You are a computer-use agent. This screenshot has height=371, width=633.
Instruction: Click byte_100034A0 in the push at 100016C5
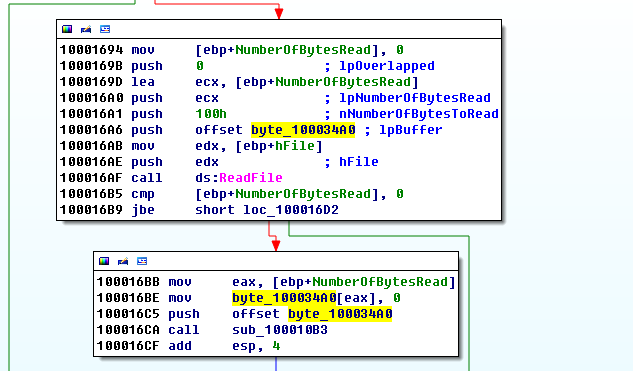pyautogui.click(x=340, y=314)
